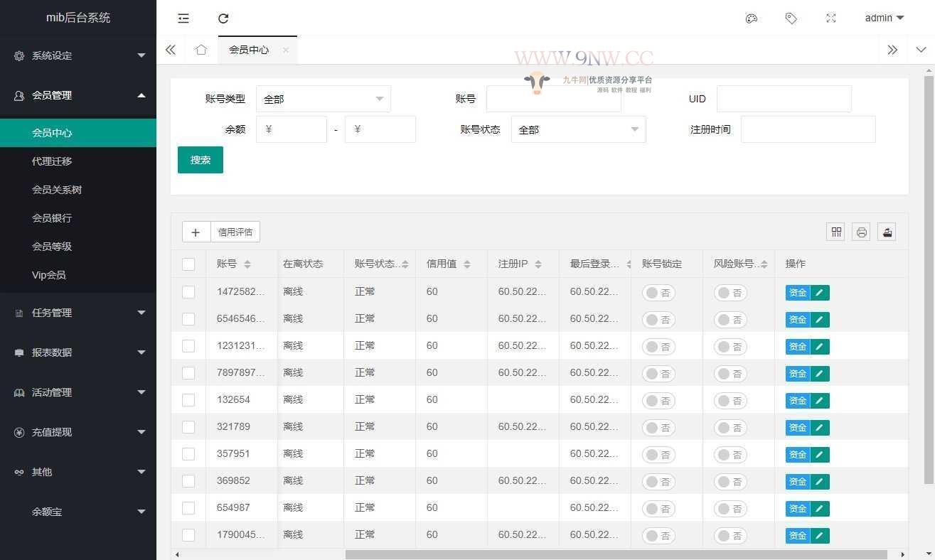
Task: Export table data with export icon
Action: coord(887,232)
